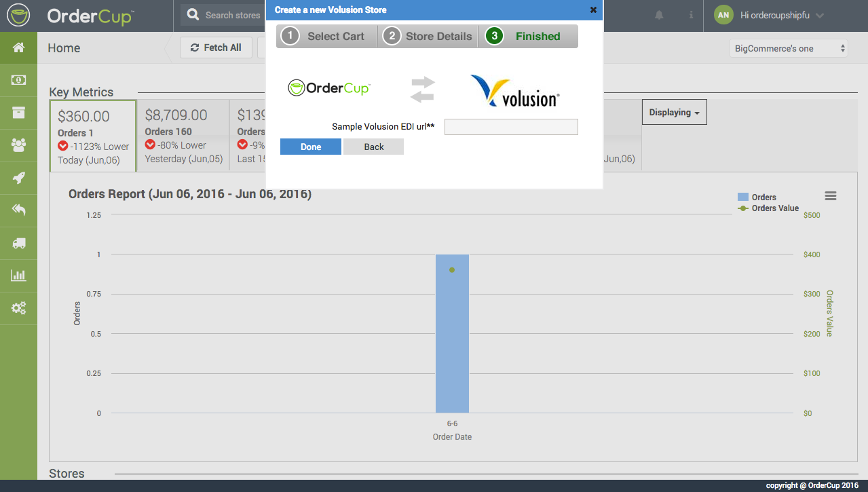Screen dimensions: 868x492
Task: Click the Back button in dialog
Action: [x=374, y=147]
